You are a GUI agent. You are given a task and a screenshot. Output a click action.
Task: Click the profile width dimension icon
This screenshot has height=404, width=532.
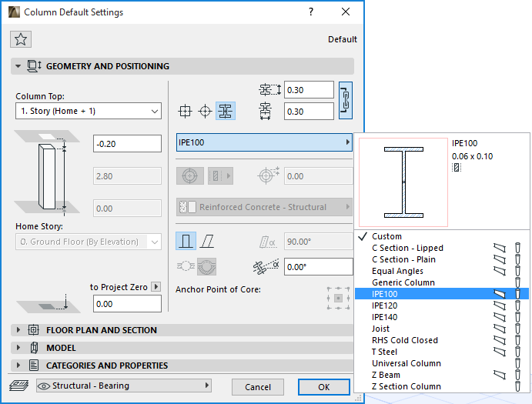pyautogui.click(x=266, y=112)
